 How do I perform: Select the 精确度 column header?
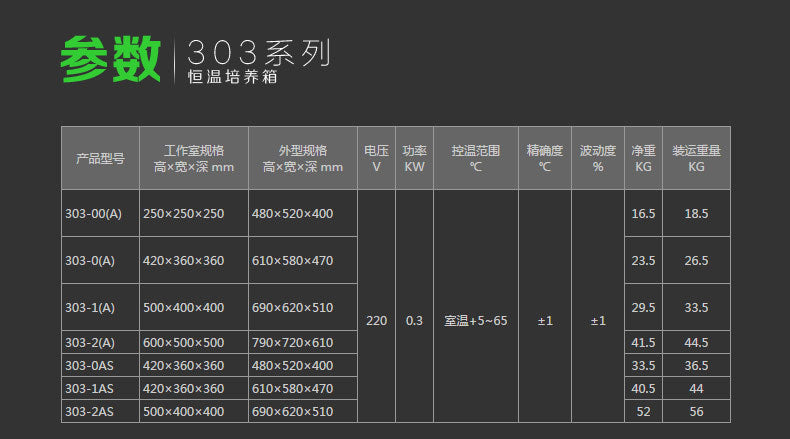pyautogui.click(x=545, y=159)
